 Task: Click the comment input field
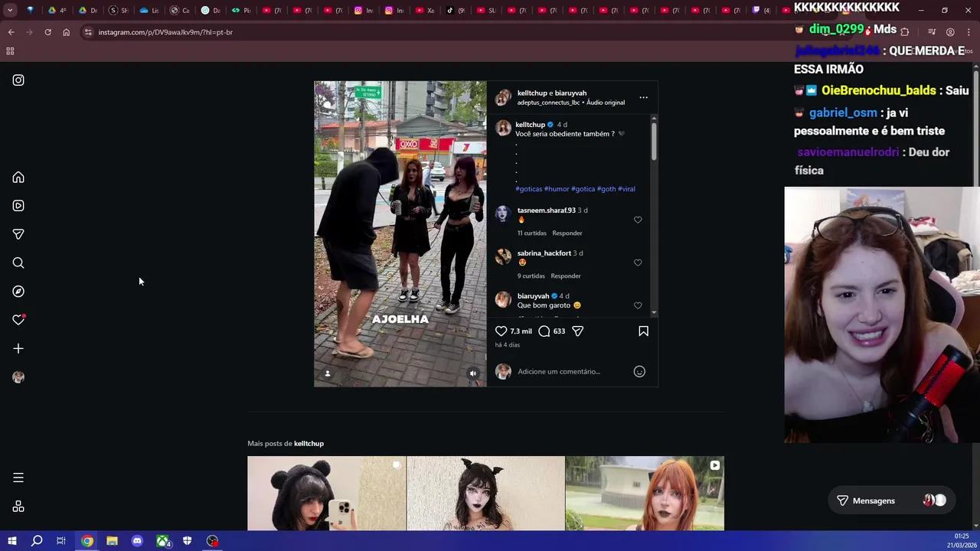(573, 372)
